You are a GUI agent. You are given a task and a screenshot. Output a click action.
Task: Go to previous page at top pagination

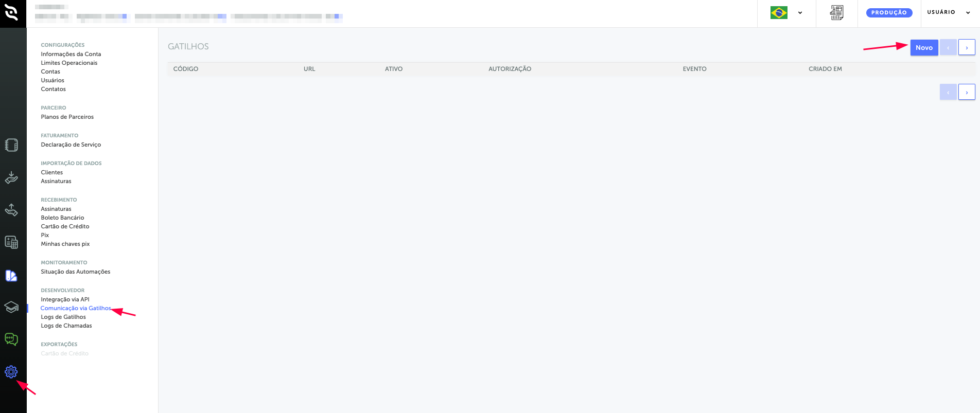pos(948,47)
